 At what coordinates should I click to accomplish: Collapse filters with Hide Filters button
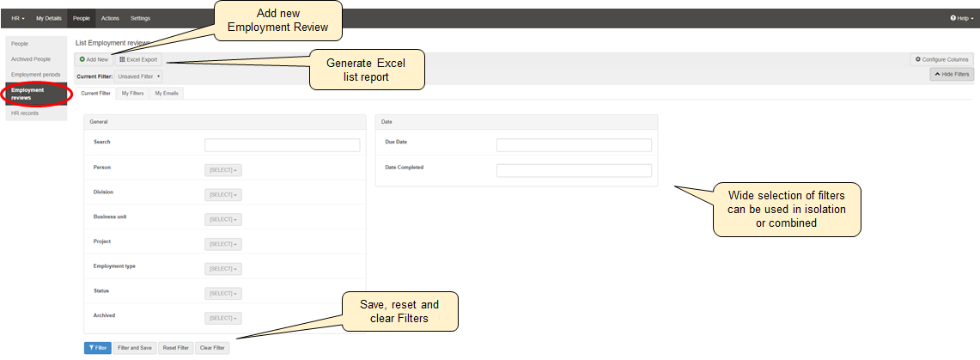click(952, 75)
